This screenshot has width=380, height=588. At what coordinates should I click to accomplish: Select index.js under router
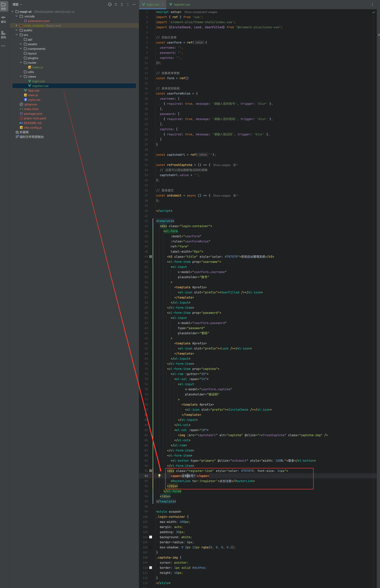pyautogui.click(x=36, y=67)
